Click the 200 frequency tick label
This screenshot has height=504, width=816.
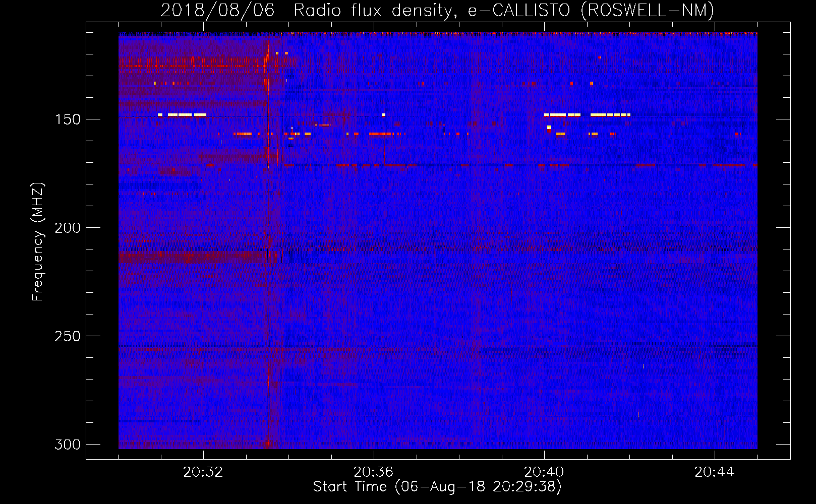[x=67, y=228]
